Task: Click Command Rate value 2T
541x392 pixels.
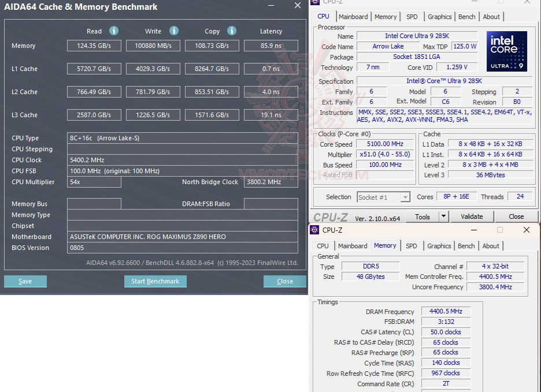Action: pyautogui.click(x=446, y=383)
